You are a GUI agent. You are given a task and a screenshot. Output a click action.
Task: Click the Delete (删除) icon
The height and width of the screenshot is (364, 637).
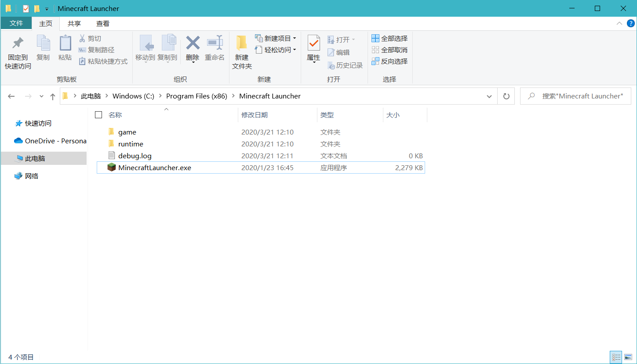[193, 49]
